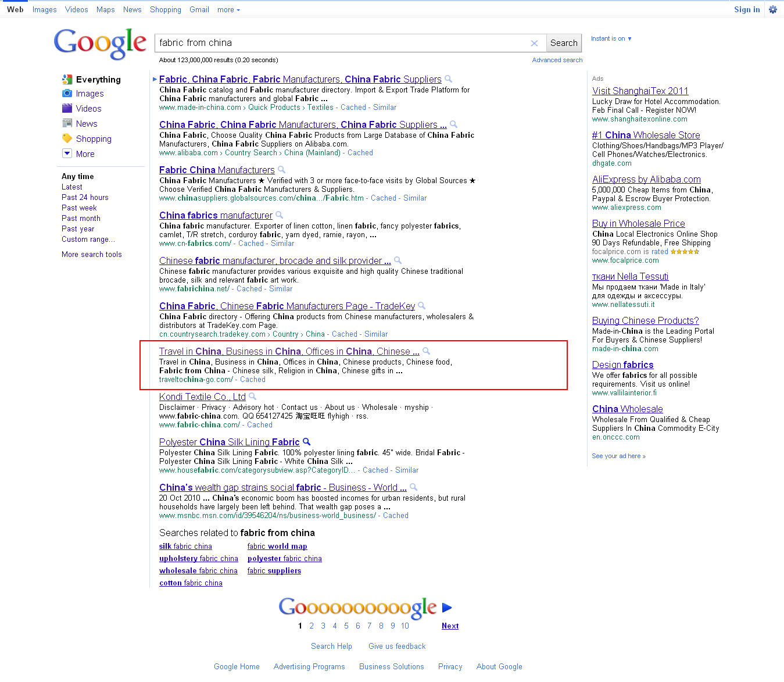Filter results to Past 24 hours
784x682 pixels.
pos(85,198)
